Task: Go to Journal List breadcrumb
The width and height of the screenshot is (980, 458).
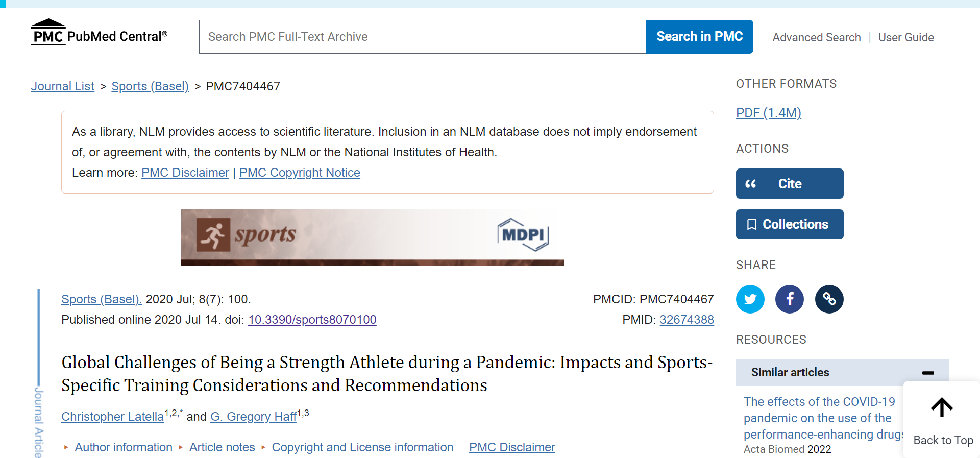Action: 62,86
